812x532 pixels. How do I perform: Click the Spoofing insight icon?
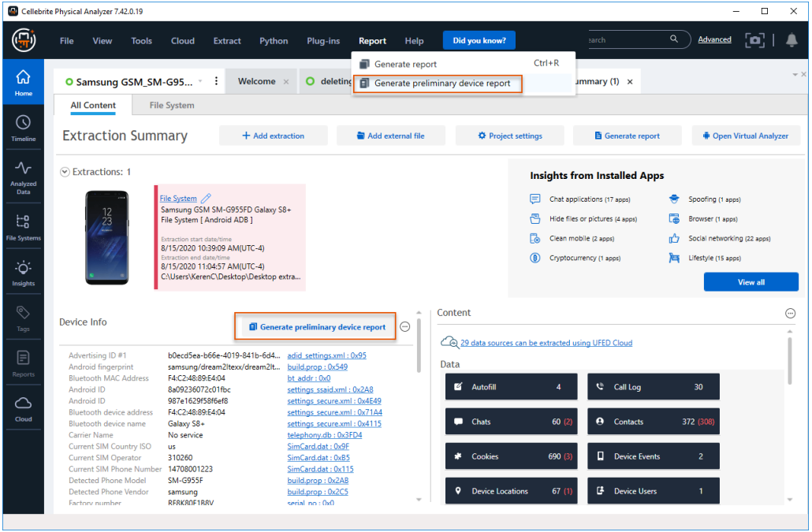click(674, 199)
